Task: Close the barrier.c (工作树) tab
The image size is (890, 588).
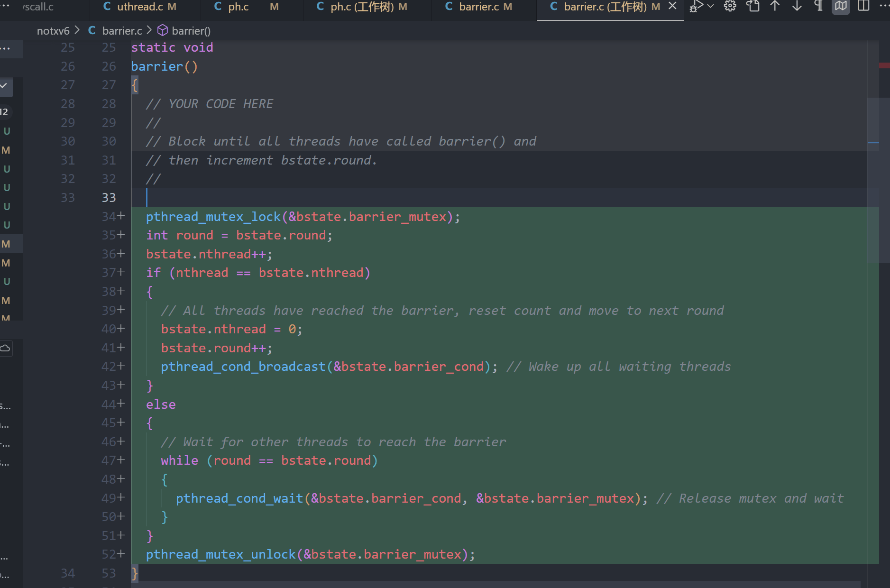Action: (672, 6)
